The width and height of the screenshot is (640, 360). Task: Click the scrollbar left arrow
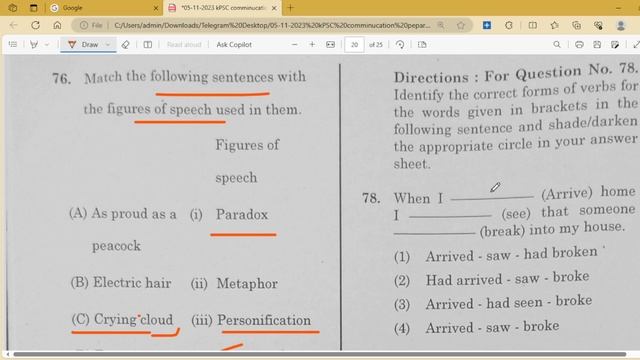click(x=7, y=354)
